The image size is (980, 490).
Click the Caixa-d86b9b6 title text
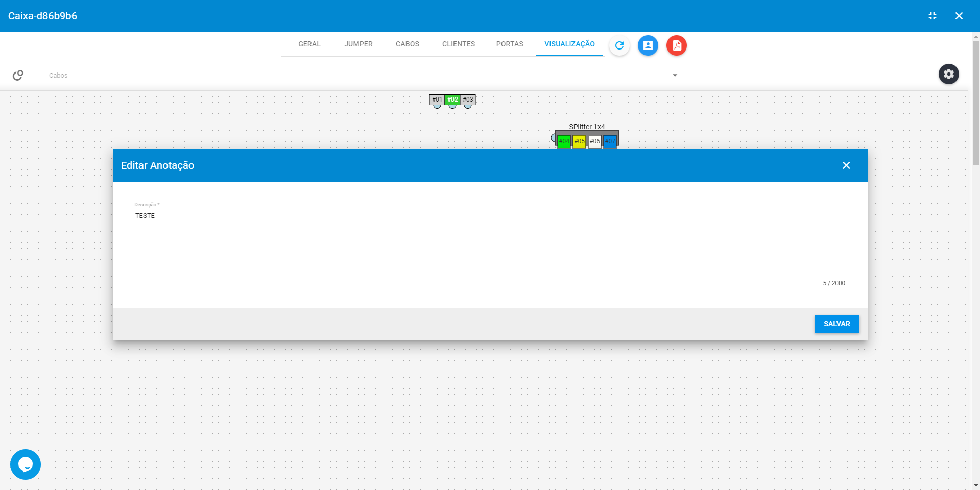[42, 16]
